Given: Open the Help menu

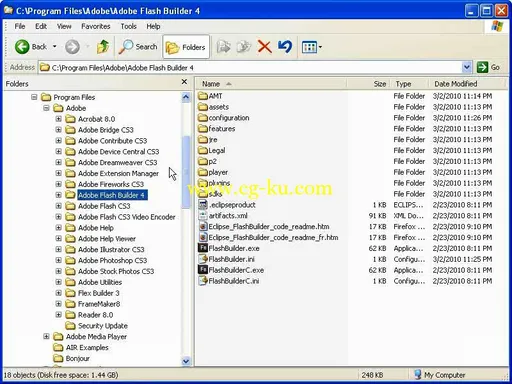Looking at the screenshot, I should 153,26.
